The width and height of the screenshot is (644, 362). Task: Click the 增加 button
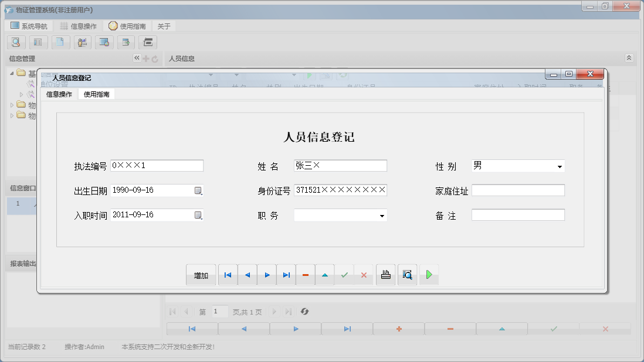(201, 275)
